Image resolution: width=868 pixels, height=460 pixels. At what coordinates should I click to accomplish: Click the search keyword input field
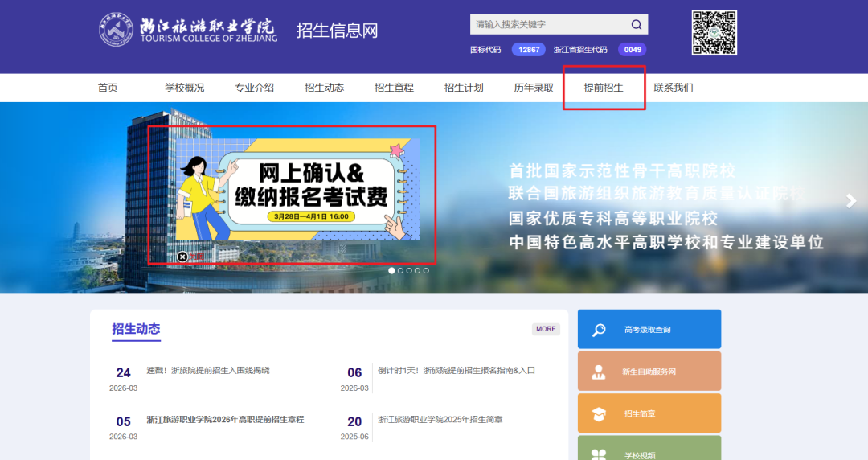(547, 24)
